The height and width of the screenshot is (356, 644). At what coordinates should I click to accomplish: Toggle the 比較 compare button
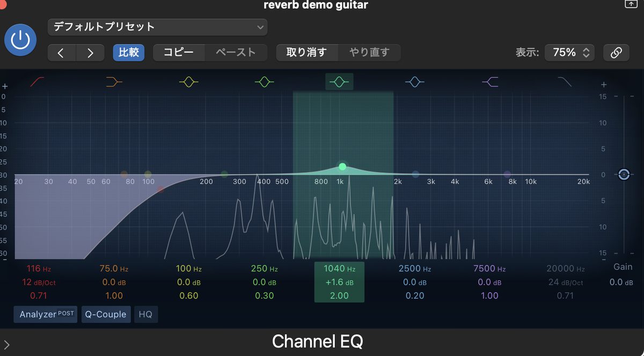129,53
